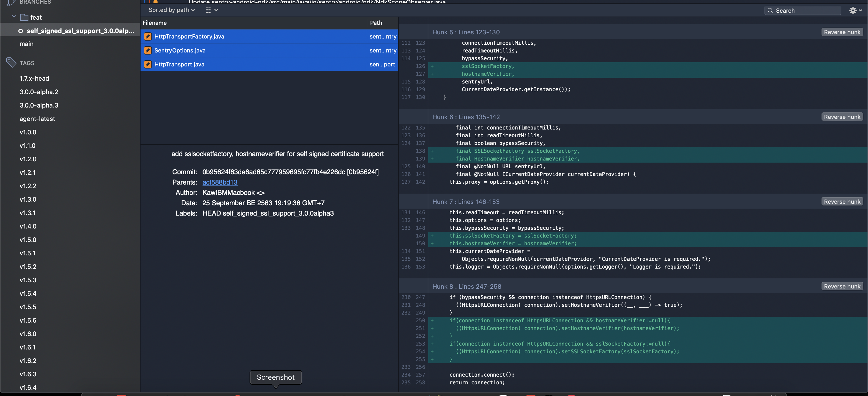Reverse hunk 8 lines 247-258
This screenshot has width=868, height=396.
click(842, 286)
